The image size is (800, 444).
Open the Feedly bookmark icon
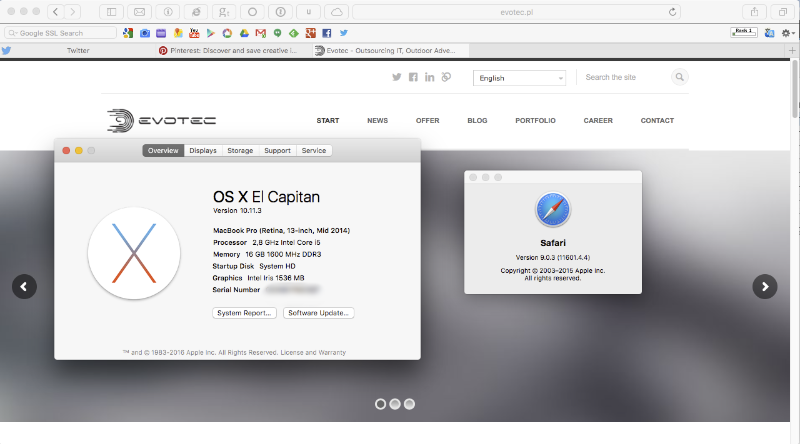[x=294, y=33]
